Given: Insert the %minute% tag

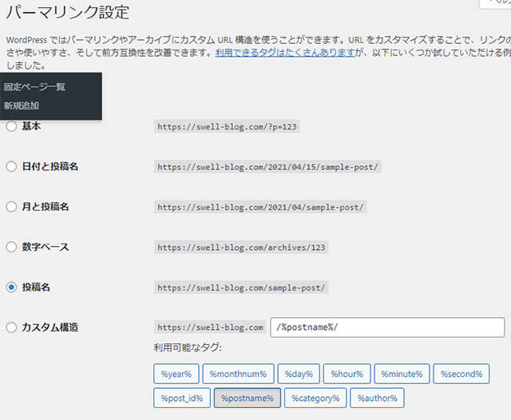Looking at the screenshot, I should pyautogui.click(x=400, y=373).
